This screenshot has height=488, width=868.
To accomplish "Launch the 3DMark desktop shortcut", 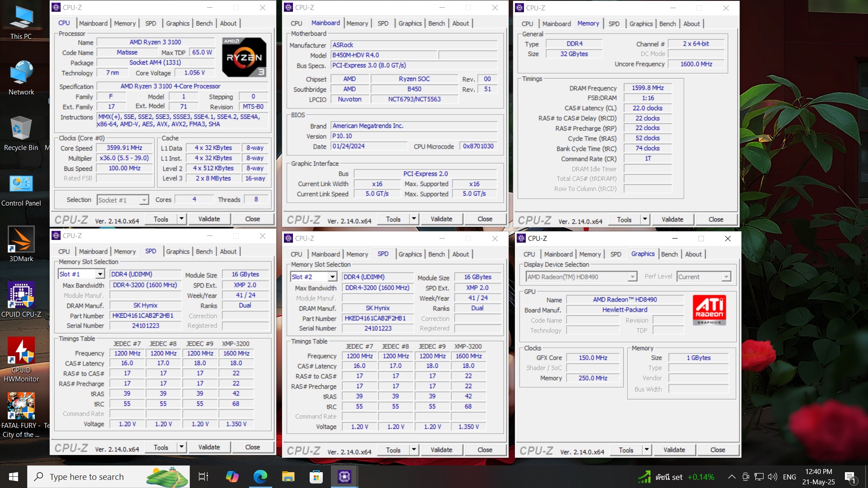I will point(21,244).
